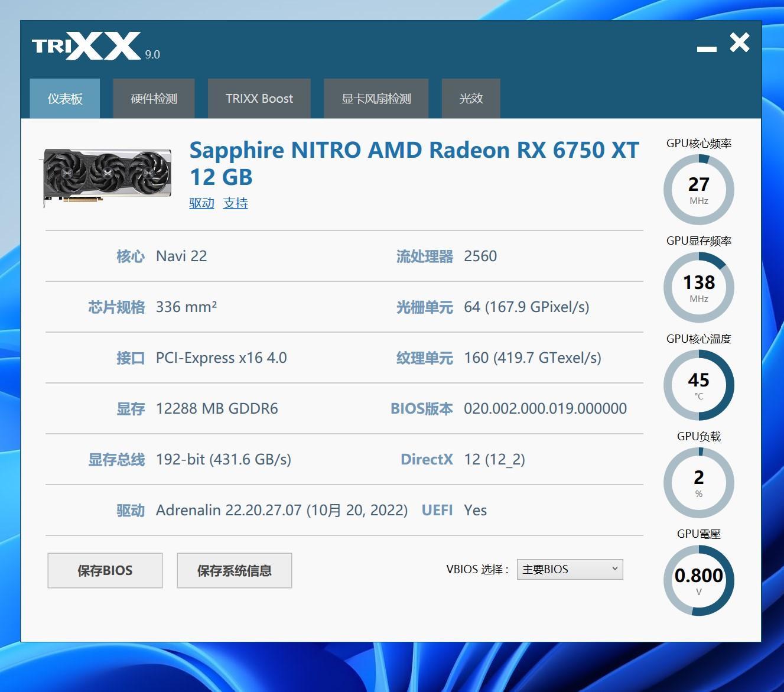This screenshot has height=692, width=784.
Task: Click the 保存系统信息 button
Action: click(x=235, y=570)
